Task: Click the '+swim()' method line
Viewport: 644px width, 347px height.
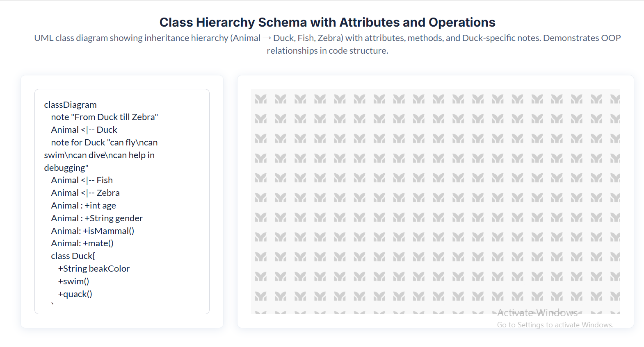Action: tap(73, 281)
